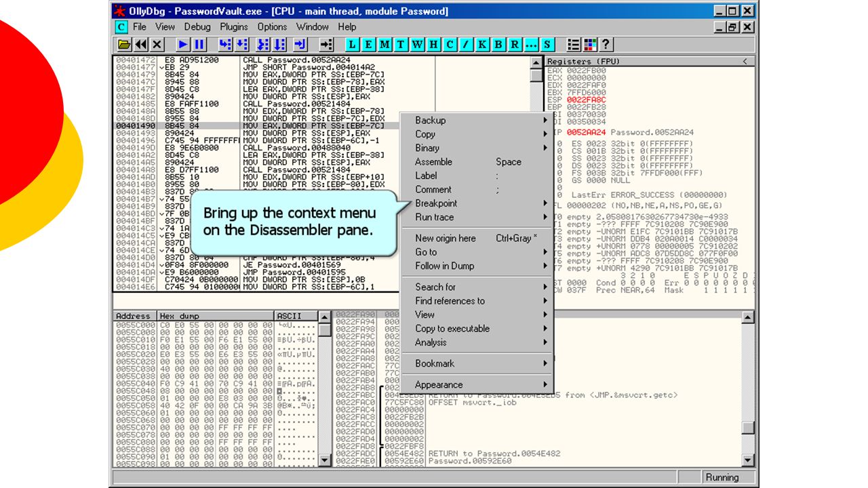Open Breakpoints window with B button
The height and width of the screenshot is (488, 868).
(x=499, y=45)
